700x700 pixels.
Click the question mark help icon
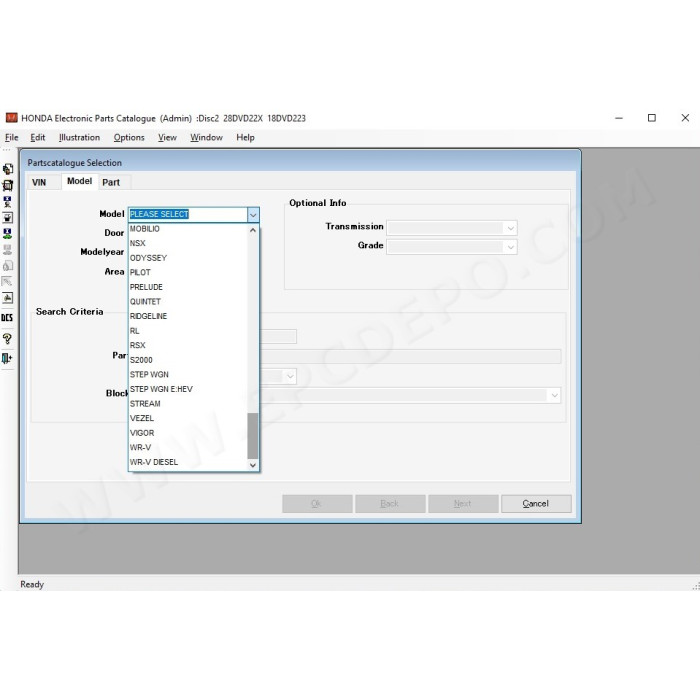coord(7,338)
